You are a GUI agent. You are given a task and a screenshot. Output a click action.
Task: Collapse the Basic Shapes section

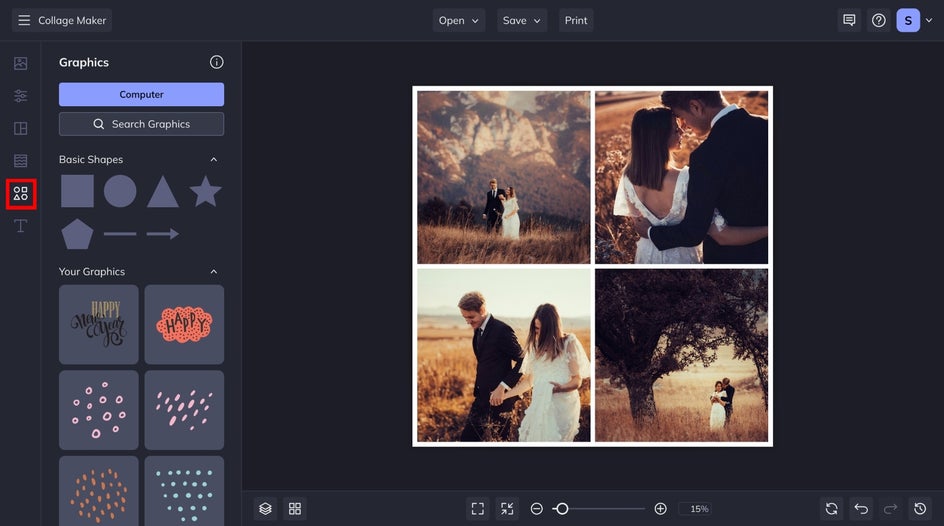[x=213, y=160]
